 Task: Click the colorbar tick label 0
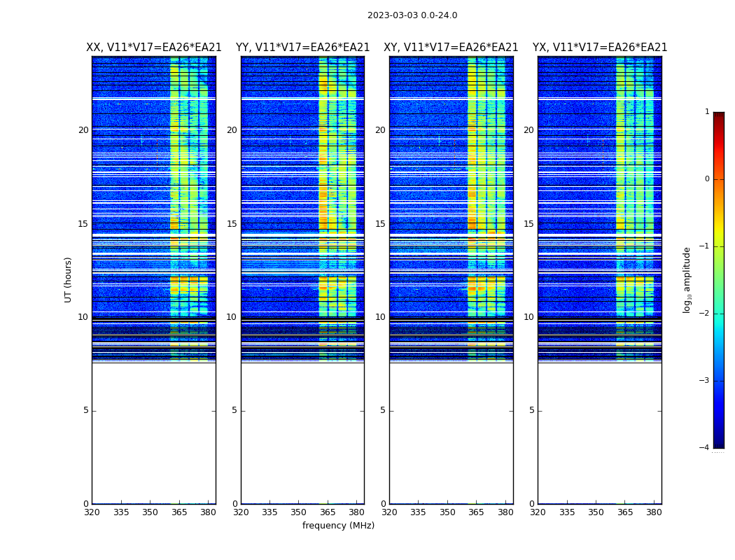(x=707, y=179)
